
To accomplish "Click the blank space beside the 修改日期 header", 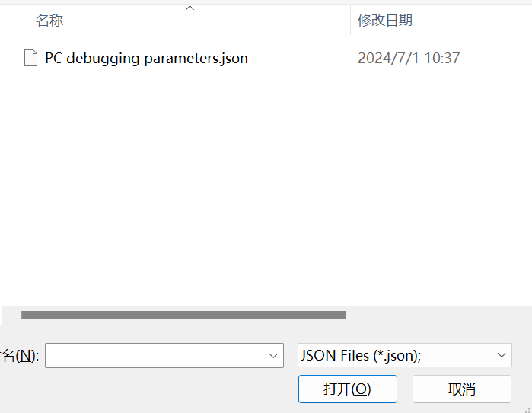I will [472, 21].
